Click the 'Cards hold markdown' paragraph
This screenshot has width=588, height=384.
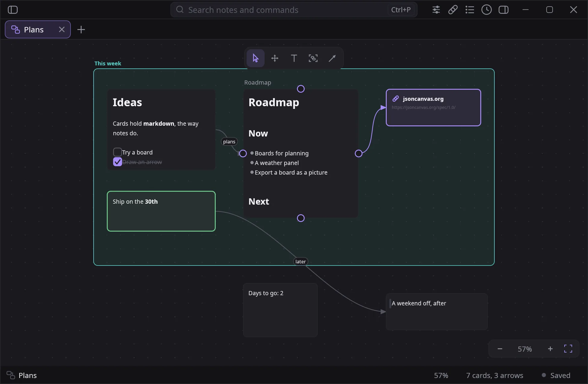coord(156,128)
